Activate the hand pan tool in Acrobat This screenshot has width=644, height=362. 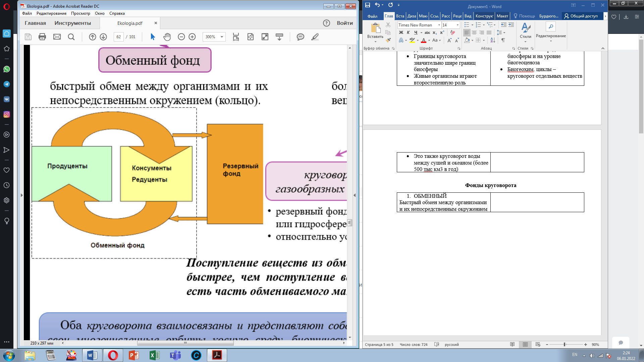point(167,37)
